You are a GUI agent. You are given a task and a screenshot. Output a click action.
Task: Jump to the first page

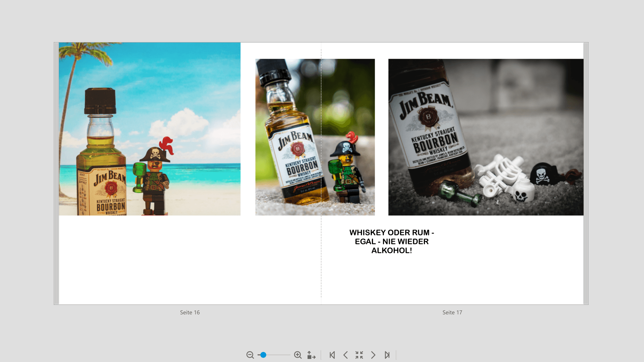(x=332, y=355)
